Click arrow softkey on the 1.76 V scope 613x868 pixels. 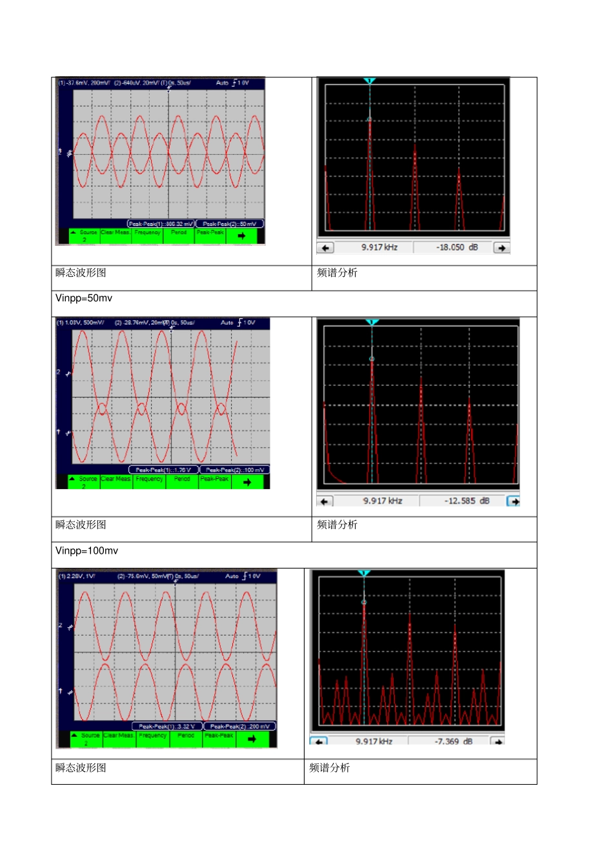click(246, 482)
